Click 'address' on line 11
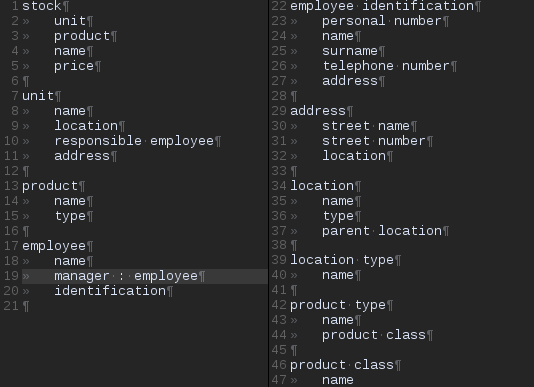The height and width of the screenshot is (387, 534). click(x=82, y=156)
